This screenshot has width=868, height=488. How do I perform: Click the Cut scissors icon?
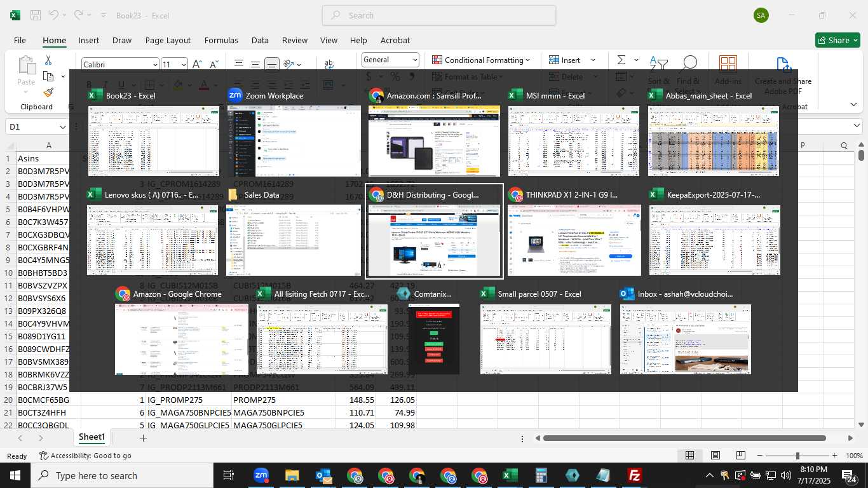tap(48, 60)
